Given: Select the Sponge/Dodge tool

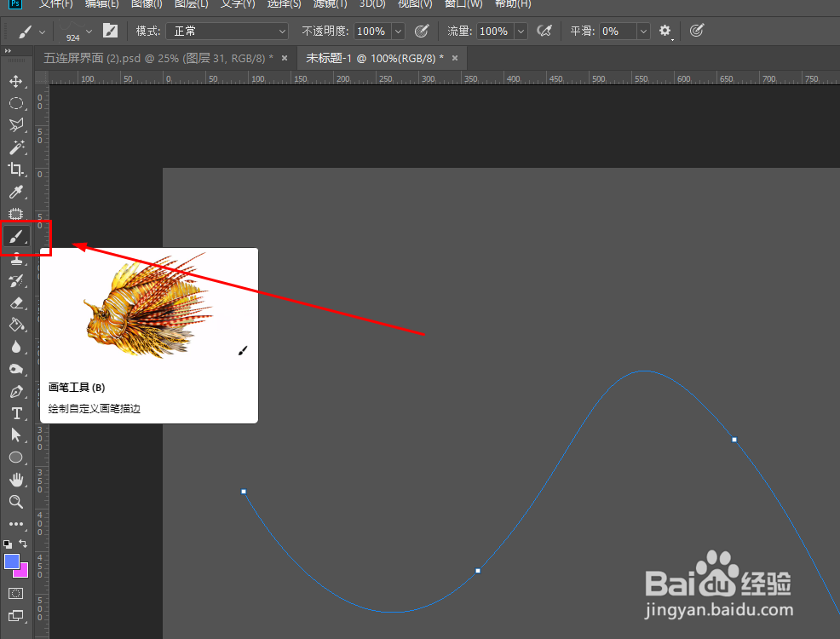Looking at the screenshot, I should 16,369.
